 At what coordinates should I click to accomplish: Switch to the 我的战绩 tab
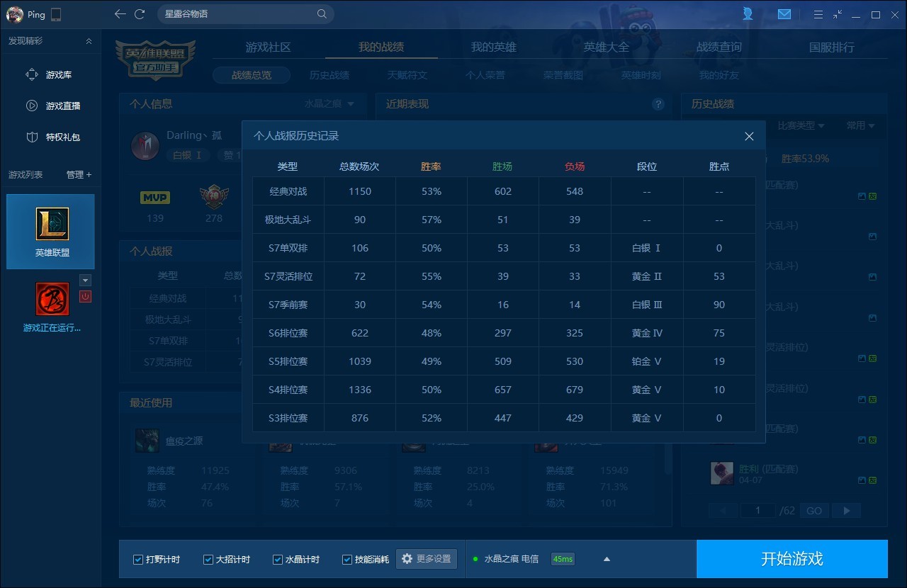pos(381,47)
